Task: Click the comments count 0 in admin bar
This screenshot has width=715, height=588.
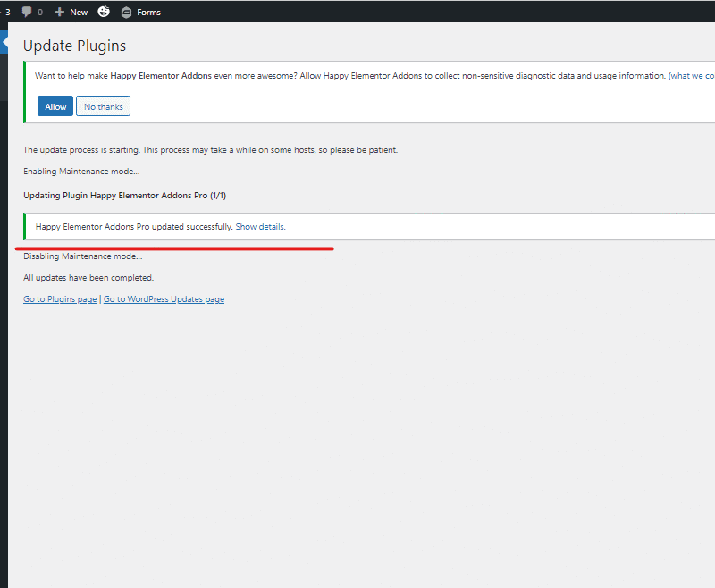Action: 40,13
